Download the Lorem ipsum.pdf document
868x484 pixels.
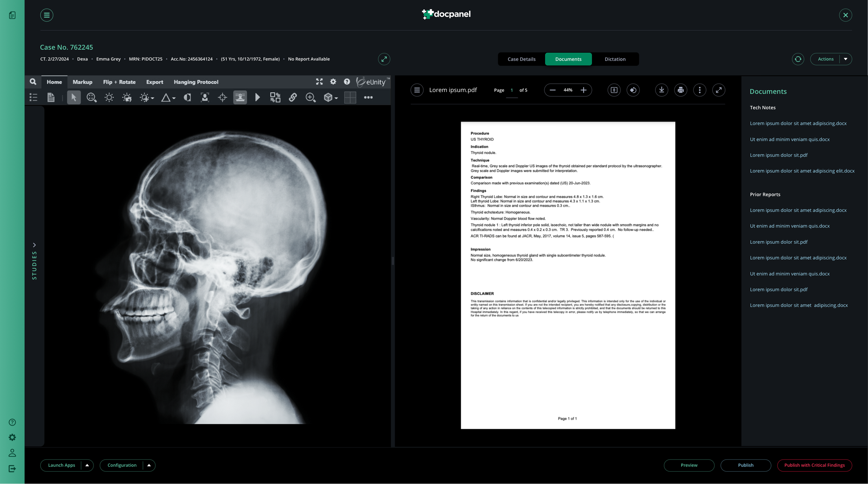[x=661, y=90]
